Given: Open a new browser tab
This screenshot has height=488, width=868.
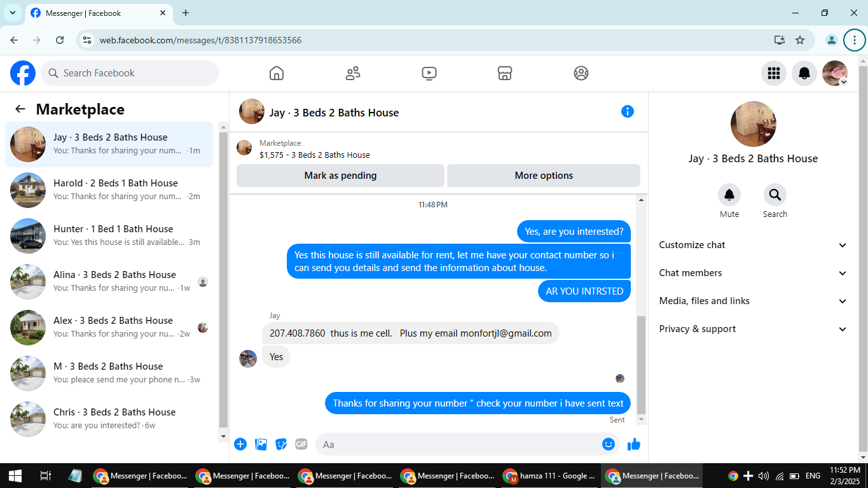Looking at the screenshot, I should click(186, 13).
